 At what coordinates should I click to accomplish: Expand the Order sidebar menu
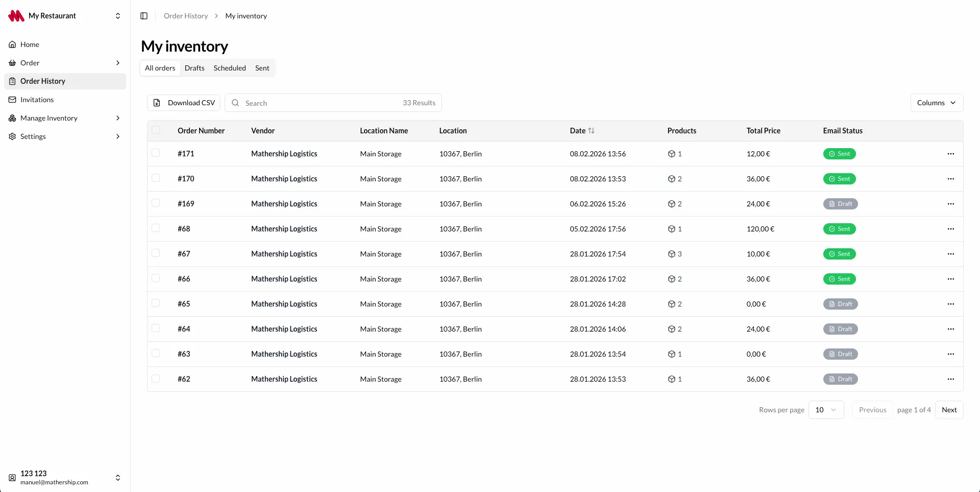coord(65,63)
